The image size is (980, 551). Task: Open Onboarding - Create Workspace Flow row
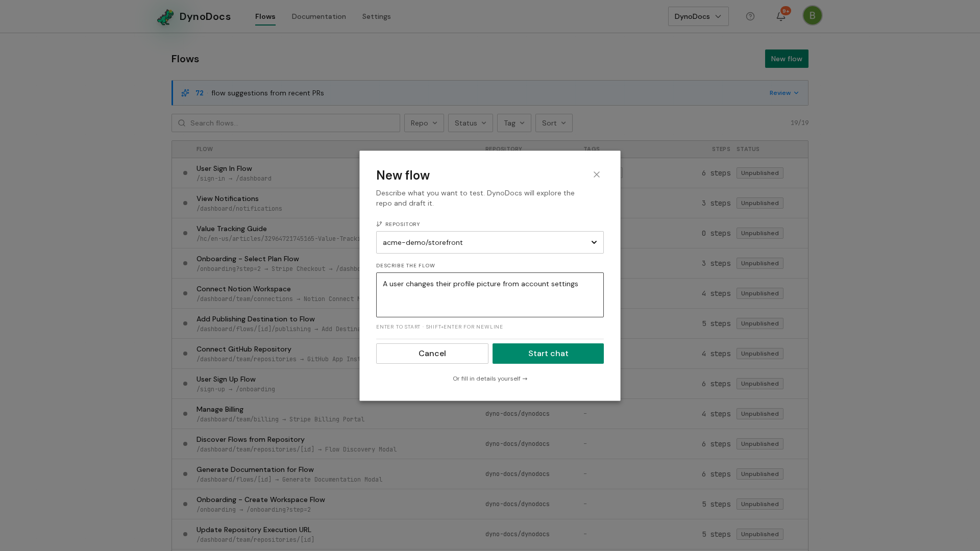[x=489, y=504]
